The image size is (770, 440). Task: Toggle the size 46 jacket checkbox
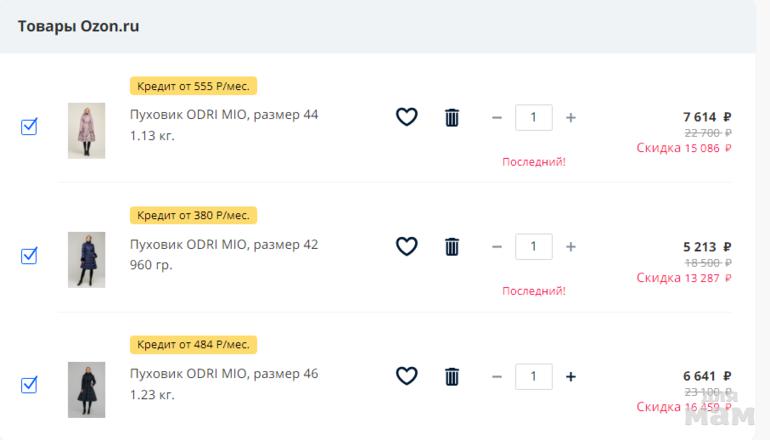pos(29,384)
